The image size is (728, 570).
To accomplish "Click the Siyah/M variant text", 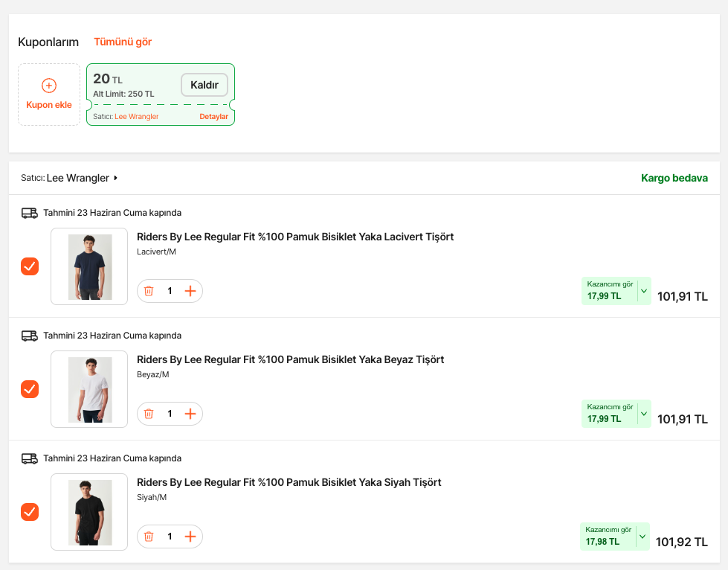I will (x=152, y=497).
